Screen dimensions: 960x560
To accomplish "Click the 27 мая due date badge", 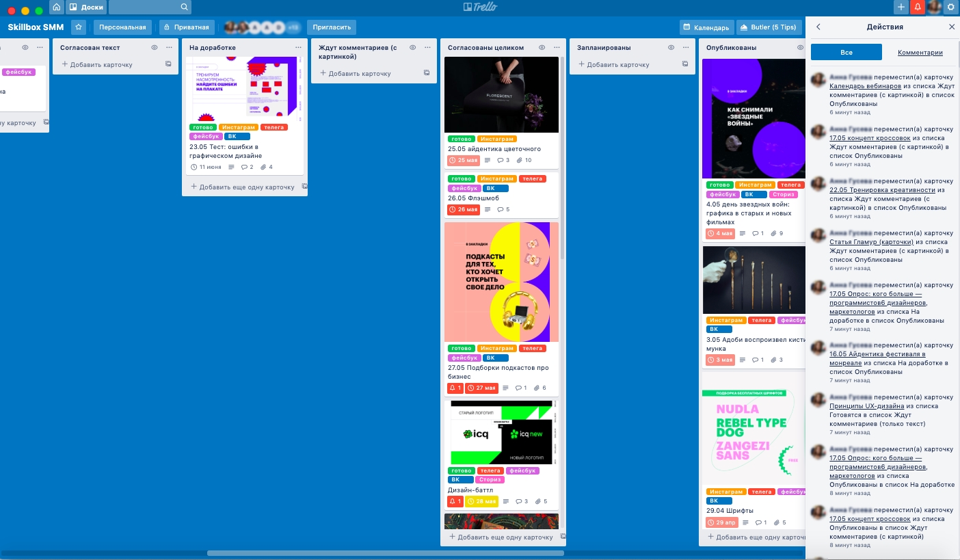I will [482, 388].
